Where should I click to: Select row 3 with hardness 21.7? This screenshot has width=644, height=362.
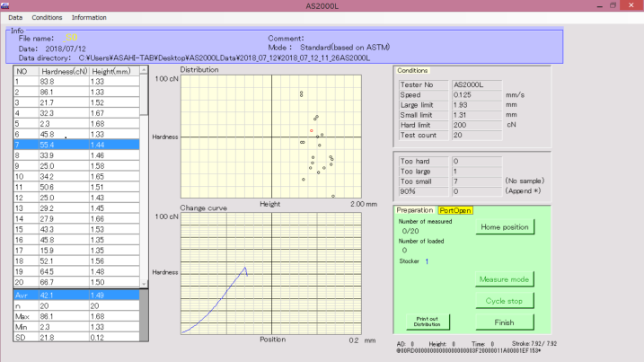click(76, 102)
